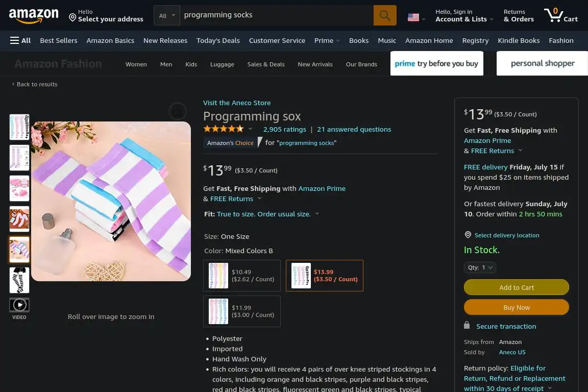The height and width of the screenshot is (392, 588).
Task: Click Add to Cart button
Action: (x=517, y=287)
